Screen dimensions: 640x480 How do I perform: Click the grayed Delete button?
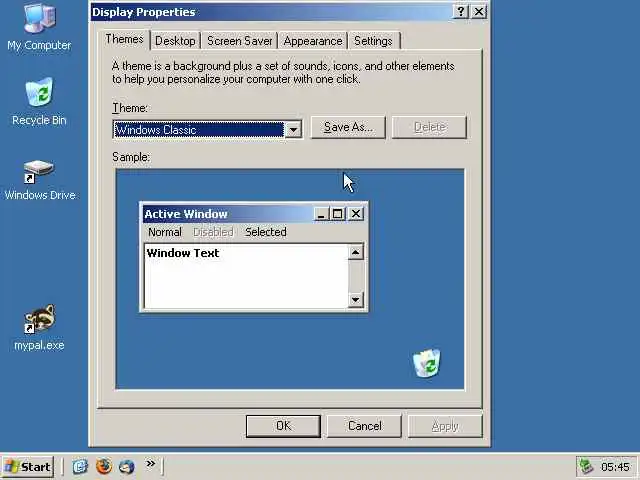tap(429, 127)
